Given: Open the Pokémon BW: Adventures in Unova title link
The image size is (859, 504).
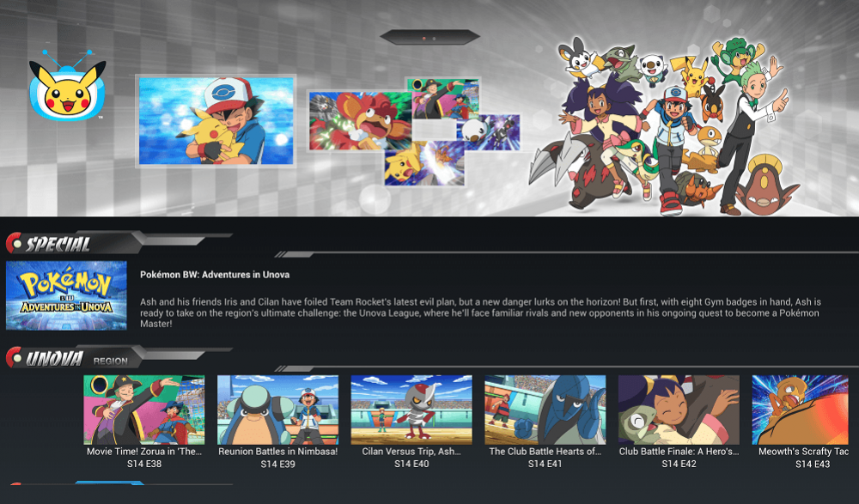Looking at the screenshot, I should tap(215, 275).
